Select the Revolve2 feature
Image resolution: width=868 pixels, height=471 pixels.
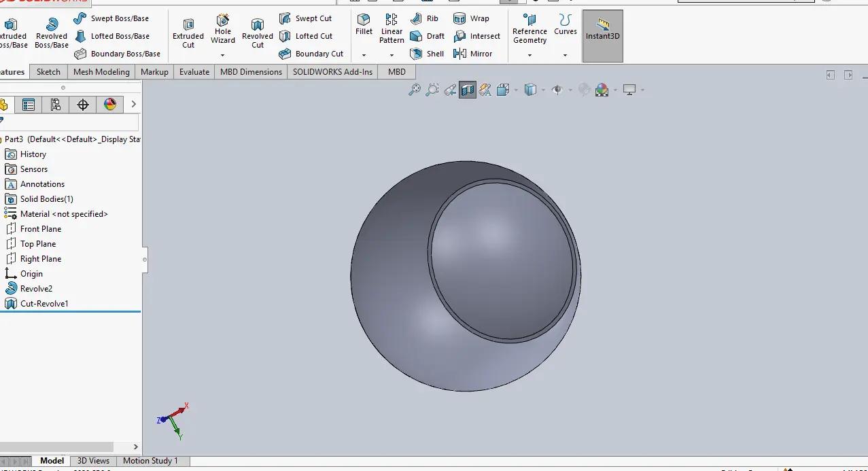[29, 289]
